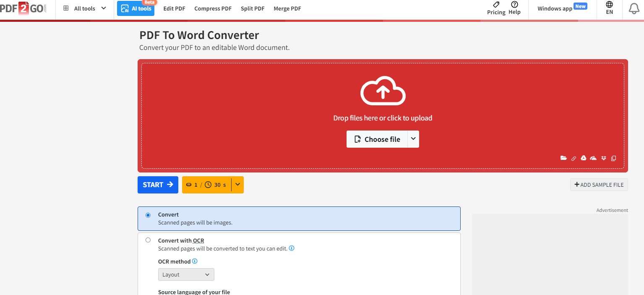Expand the Choose file dropdown arrow
This screenshot has width=644, height=295.
pyautogui.click(x=413, y=139)
